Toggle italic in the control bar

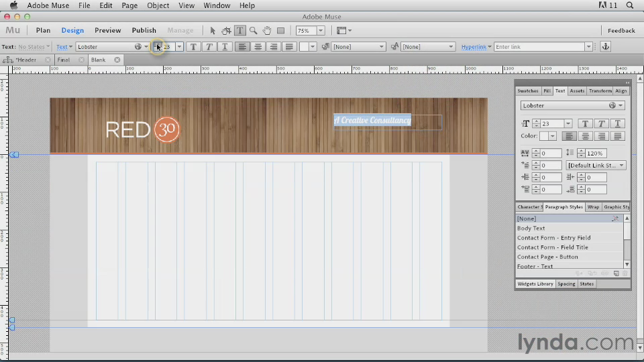tap(209, 47)
